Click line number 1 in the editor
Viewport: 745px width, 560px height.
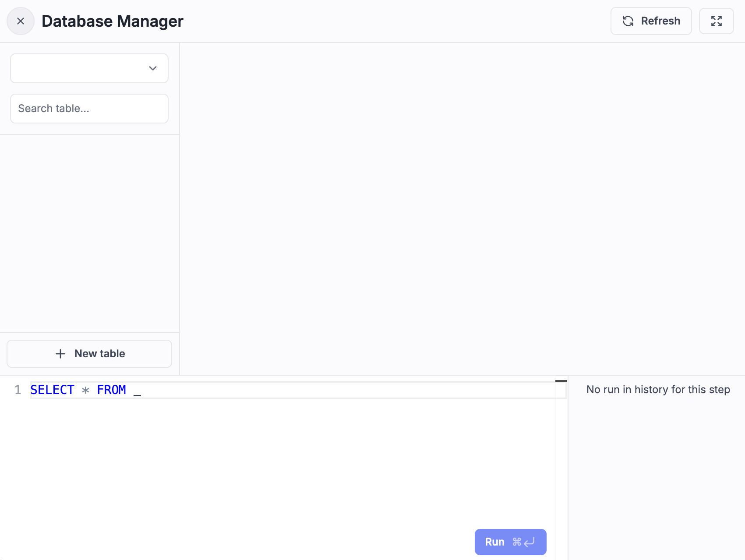[x=18, y=390]
